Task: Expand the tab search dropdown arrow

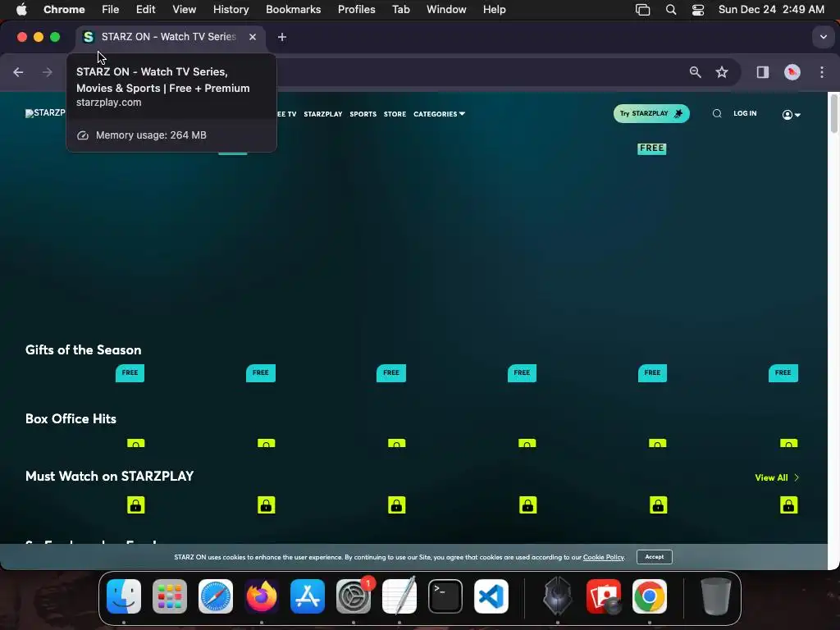Action: coord(823,37)
